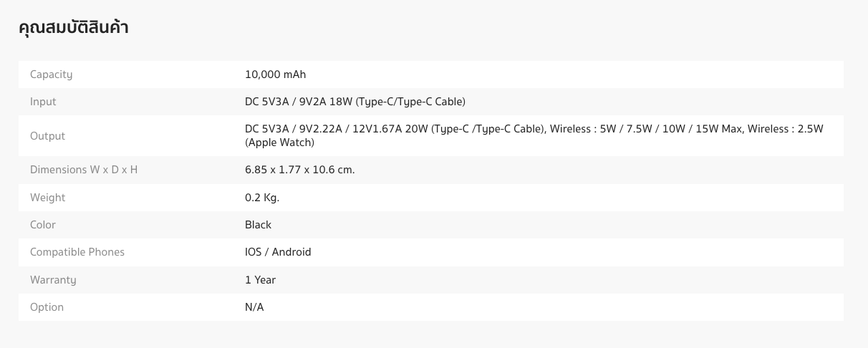This screenshot has width=868, height=348.
Task: Select the Warranty label
Action: click(x=53, y=280)
